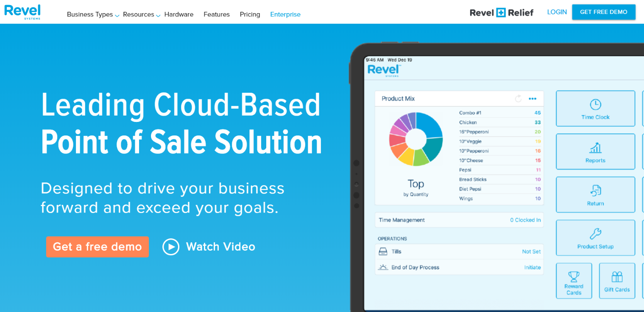Viewport: 644px width, 312px height.
Task: Open the Reward Cards trophy tile
Action: [574, 281]
